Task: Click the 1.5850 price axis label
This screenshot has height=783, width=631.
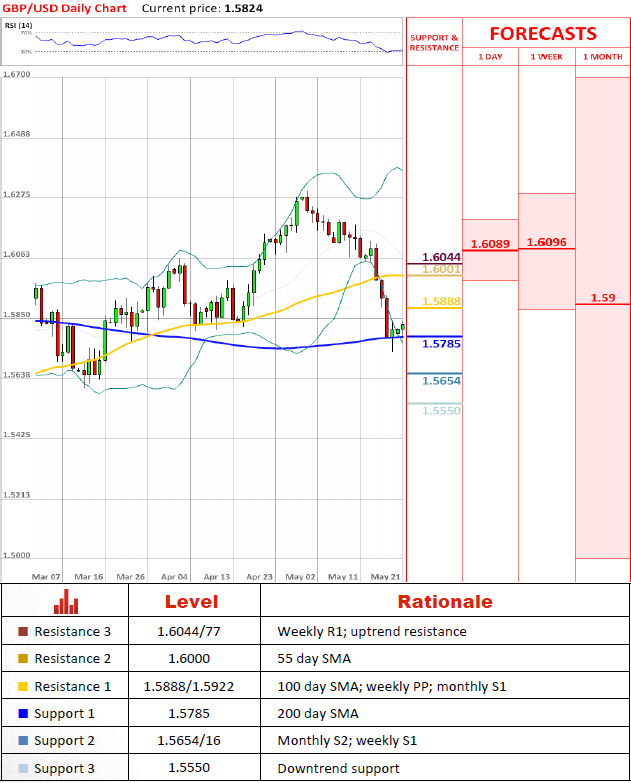Action: (x=16, y=315)
